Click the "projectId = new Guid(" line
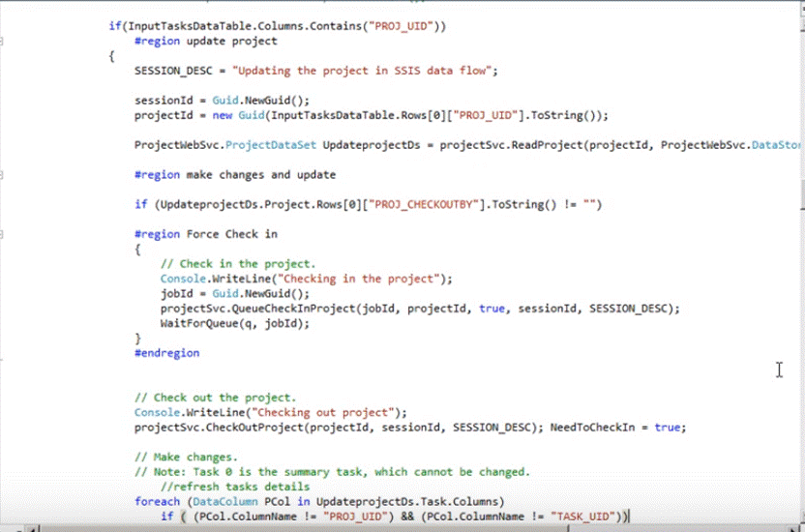Viewport: 805px width, 532px height. click(371, 115)
